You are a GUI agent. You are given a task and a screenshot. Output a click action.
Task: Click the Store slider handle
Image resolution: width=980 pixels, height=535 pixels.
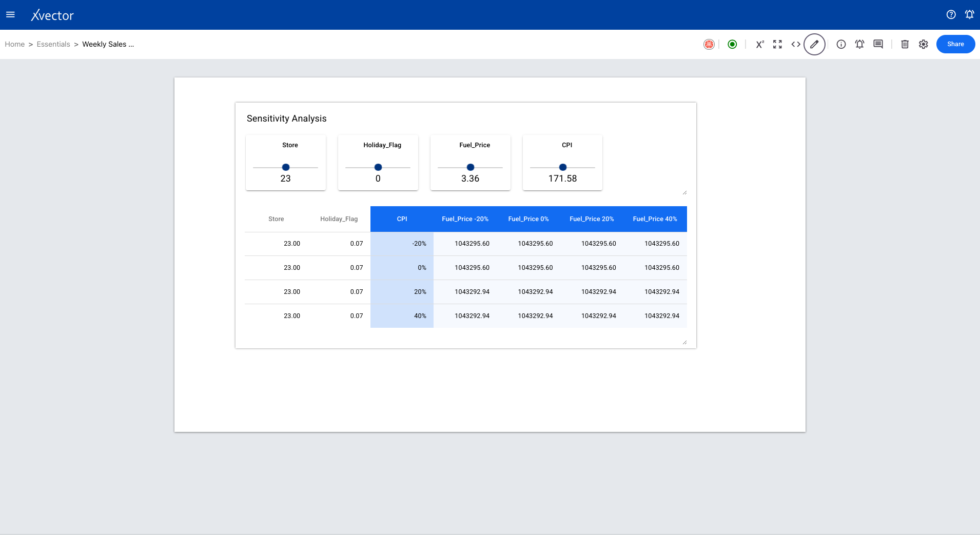click(x=286, y=167)
